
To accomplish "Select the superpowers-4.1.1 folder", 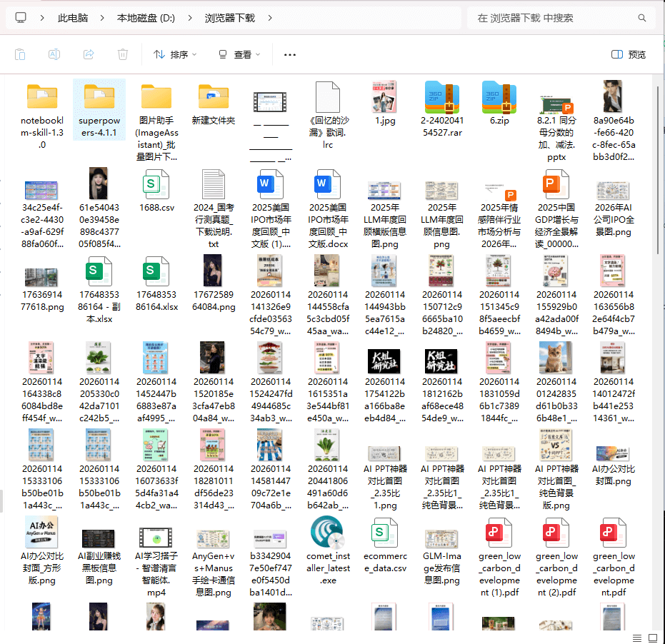I will tap(99, 99).
